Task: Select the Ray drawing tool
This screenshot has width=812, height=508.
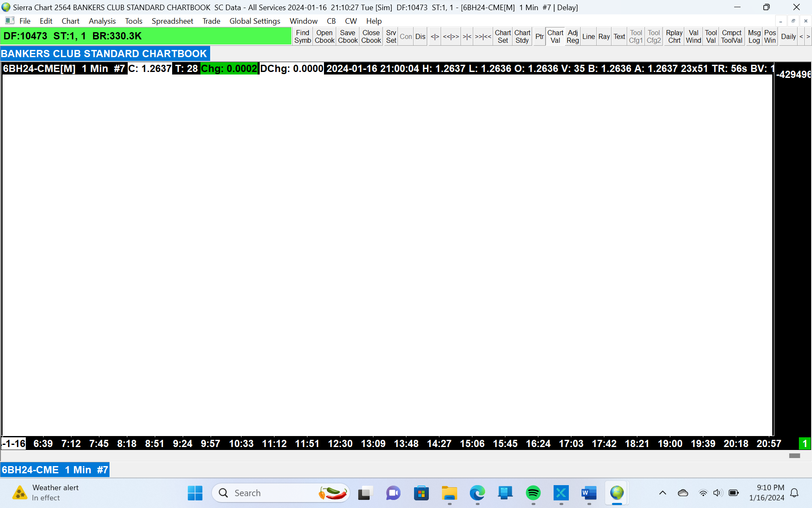Action: tap(604, 36)
